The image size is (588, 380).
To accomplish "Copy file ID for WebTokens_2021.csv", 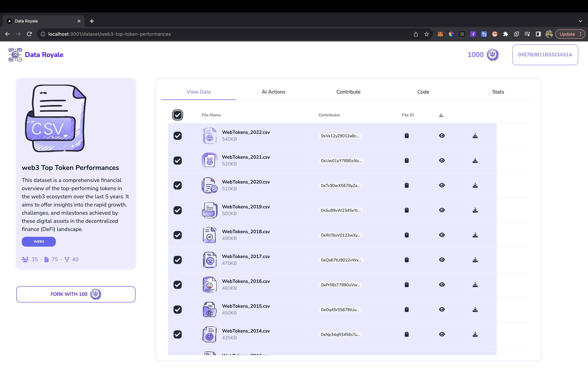I will pos(406,161).
